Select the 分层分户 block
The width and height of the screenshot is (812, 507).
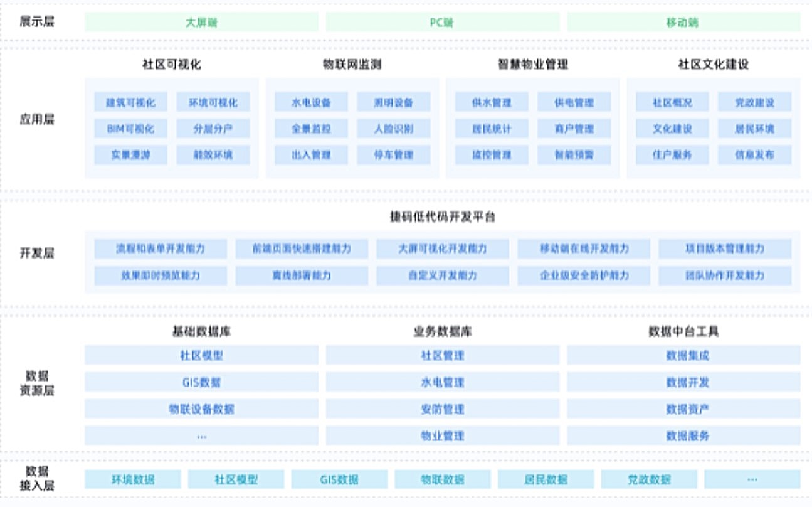tap(213, 129)
